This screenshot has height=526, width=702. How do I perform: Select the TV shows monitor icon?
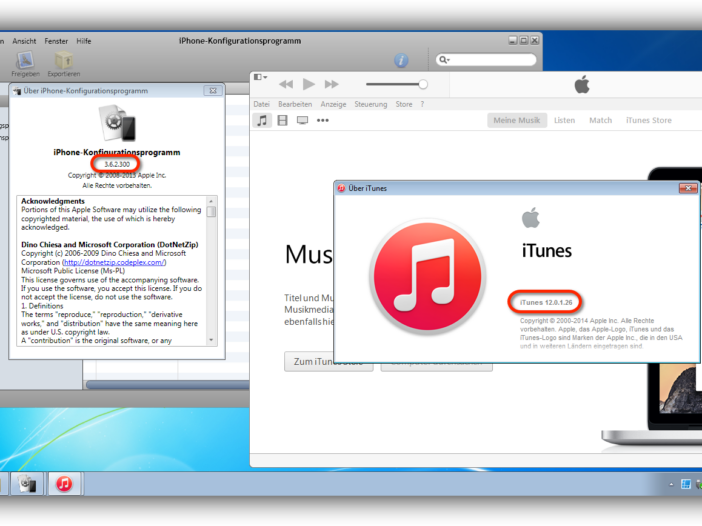(303, 120)
